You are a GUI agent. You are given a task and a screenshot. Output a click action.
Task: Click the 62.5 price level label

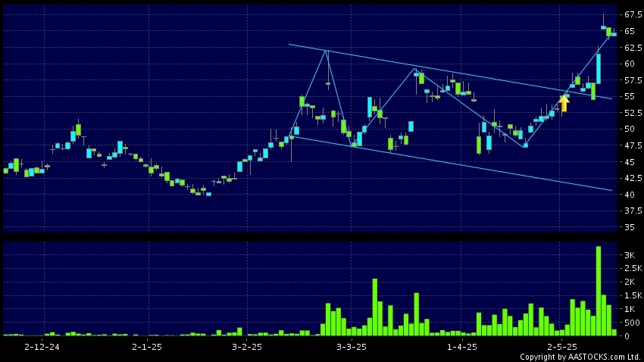633,48
